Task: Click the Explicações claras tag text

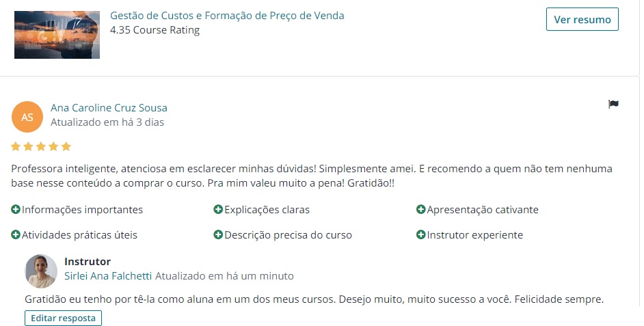Action: pyautogui.click(x=267, y=210)
